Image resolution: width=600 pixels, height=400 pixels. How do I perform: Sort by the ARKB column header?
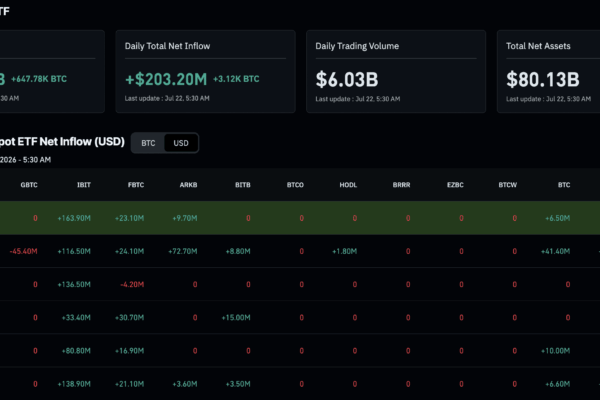pyautogui.click(x=188, y=185)
